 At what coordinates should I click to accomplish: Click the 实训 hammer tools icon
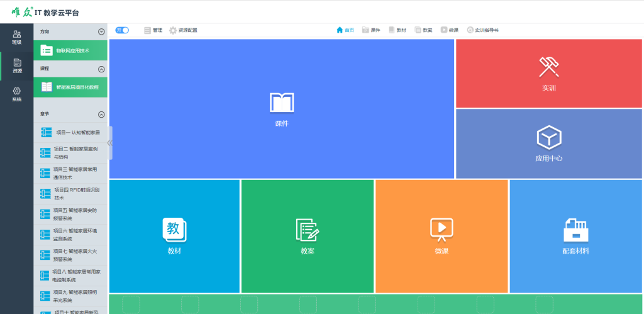(x=548, y=67)
